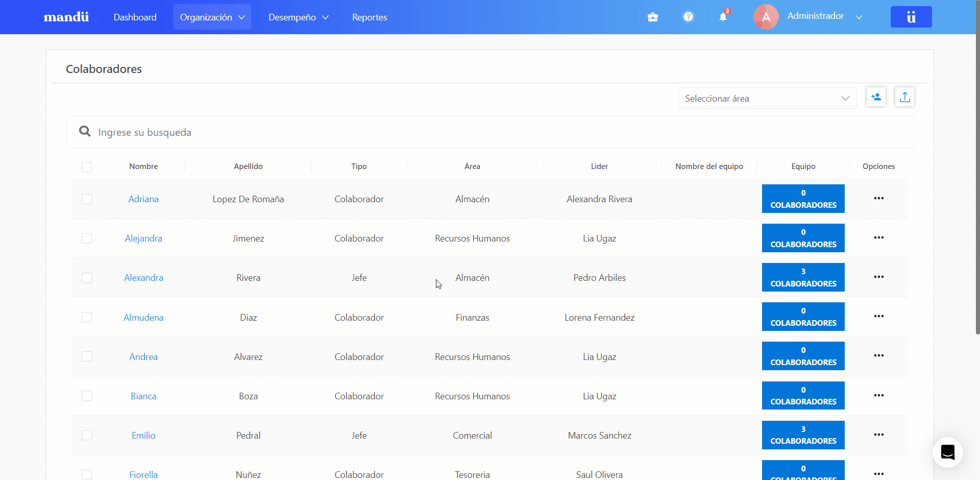Screen dimensions: 980x480
Task: Sort by the Nombre column header
Action: click(143, 166)
